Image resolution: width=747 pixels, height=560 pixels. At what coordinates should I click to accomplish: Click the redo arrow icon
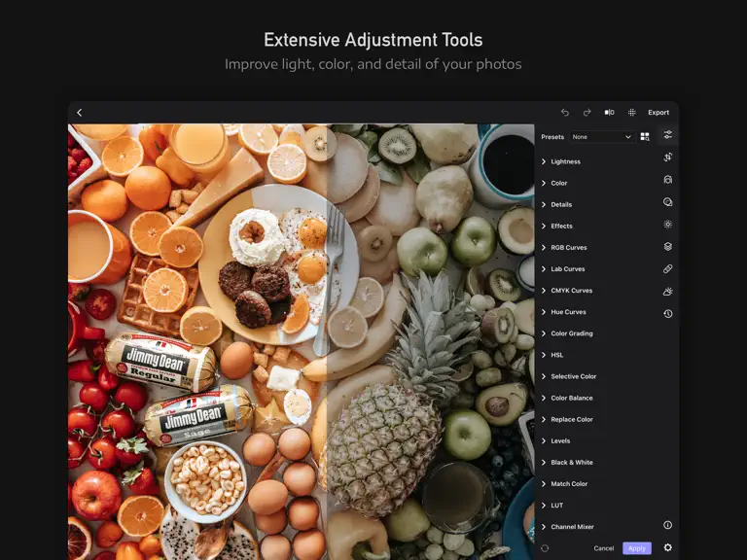click(x=587, y=113)
